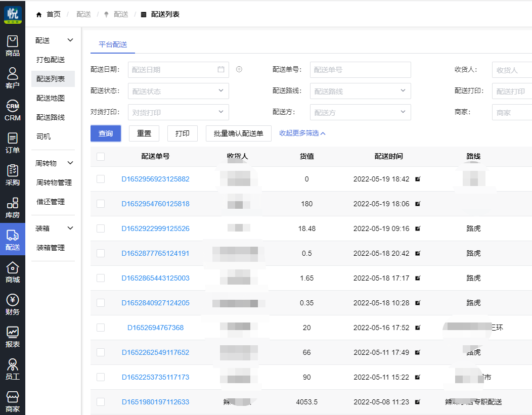The height and width of the screenshot is (415, 532).
Task: Edit delivery time for order D1652253735117173
Action: pos(418,377)
